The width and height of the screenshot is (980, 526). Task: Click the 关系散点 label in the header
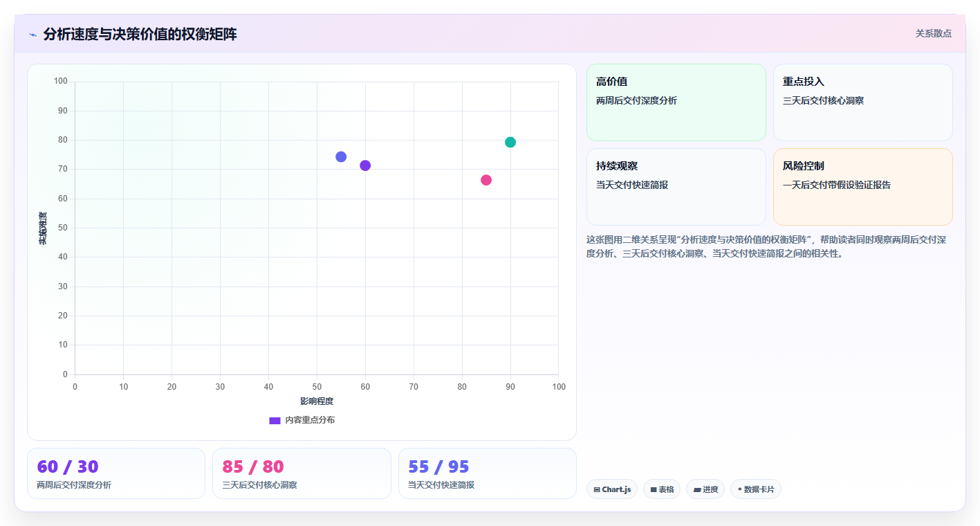pos(933,33)
